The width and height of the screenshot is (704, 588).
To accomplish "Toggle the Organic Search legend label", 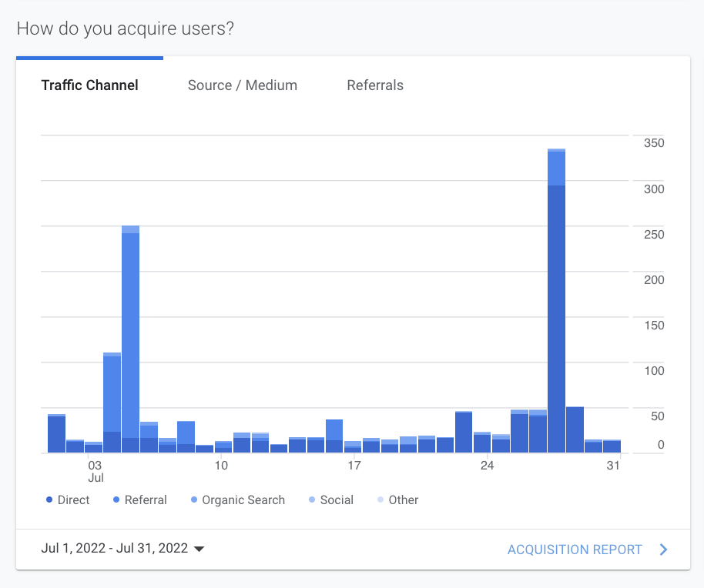I will [243, 500].
